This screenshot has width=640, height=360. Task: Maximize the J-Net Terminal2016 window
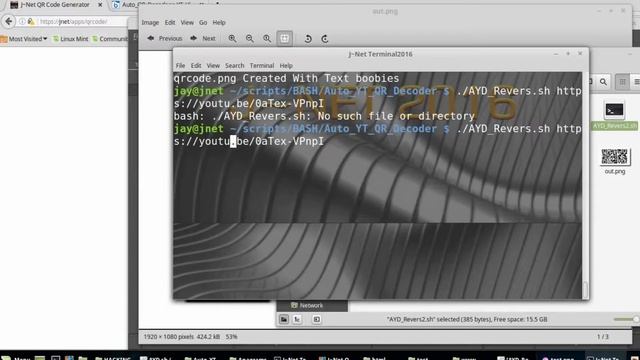[x=568, y=53]
